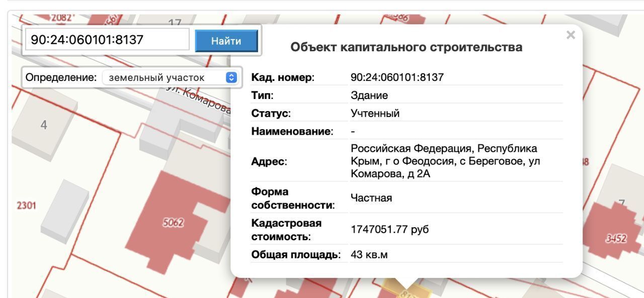The width and height of the screenshot is (644, 298).
Task: Click the total area 43 кв.м value
Action: [x=369, y=255]
